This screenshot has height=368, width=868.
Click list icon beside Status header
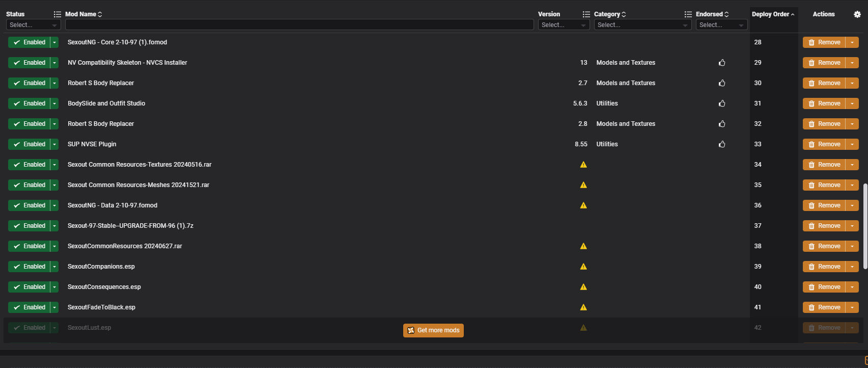pyautogui.click(x=57, y=14)
